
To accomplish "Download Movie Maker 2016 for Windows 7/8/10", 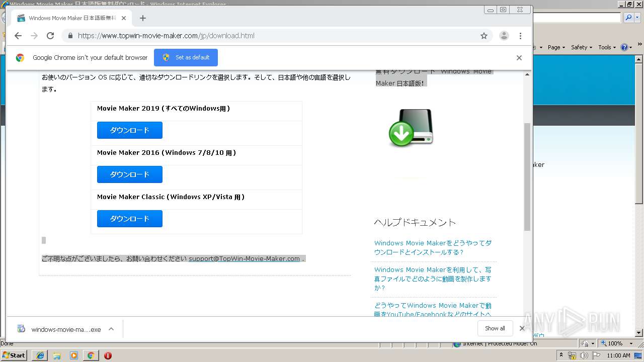I will [130, 174].
